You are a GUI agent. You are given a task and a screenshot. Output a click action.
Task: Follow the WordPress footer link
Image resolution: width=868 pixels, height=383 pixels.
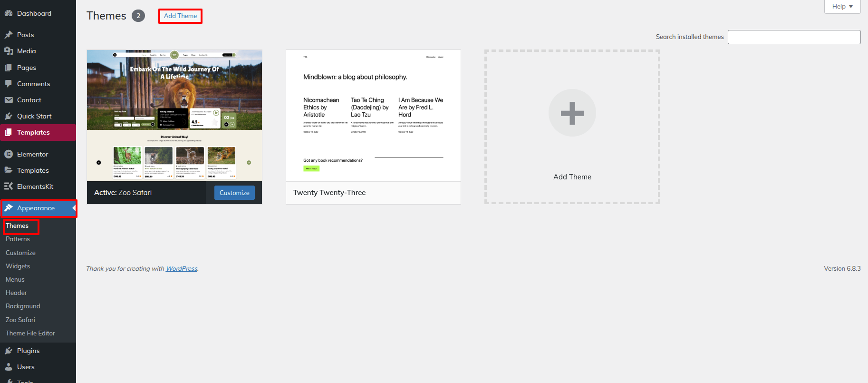click(182, 269)
